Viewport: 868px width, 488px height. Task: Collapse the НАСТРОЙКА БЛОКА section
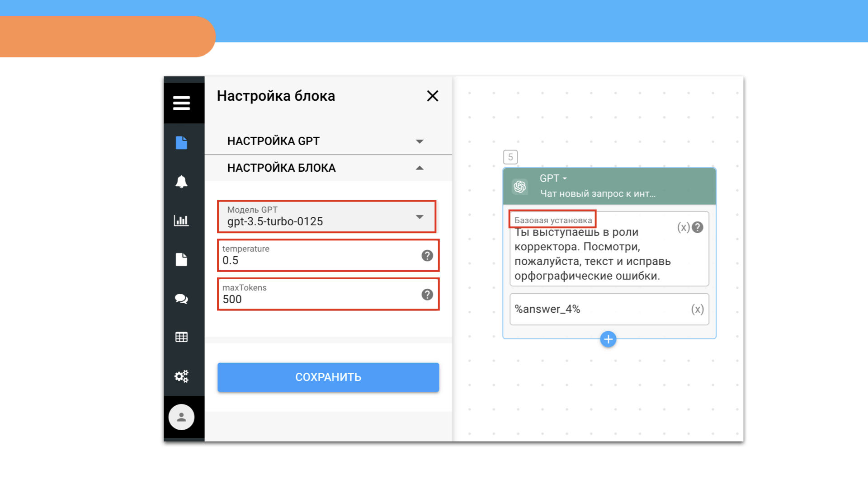pos(328,168)
